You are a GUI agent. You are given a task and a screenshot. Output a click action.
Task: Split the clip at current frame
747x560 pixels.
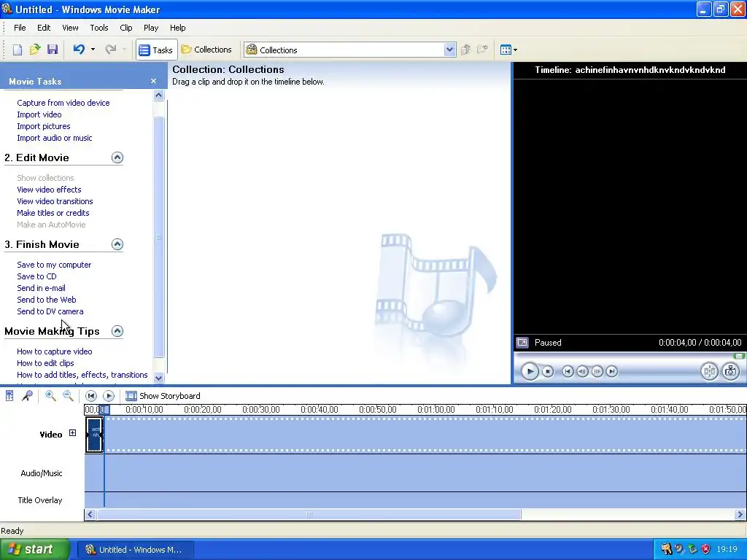pos(709,371)
